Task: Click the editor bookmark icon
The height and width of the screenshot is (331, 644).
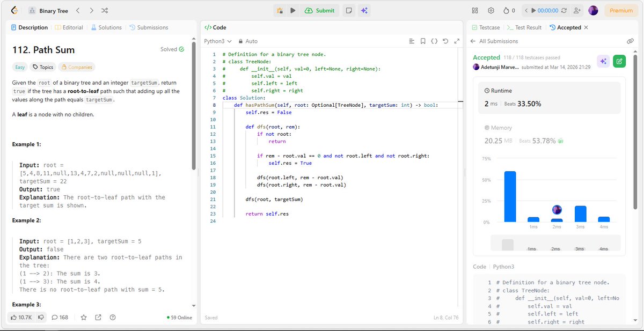Action: tap(423, 41)
